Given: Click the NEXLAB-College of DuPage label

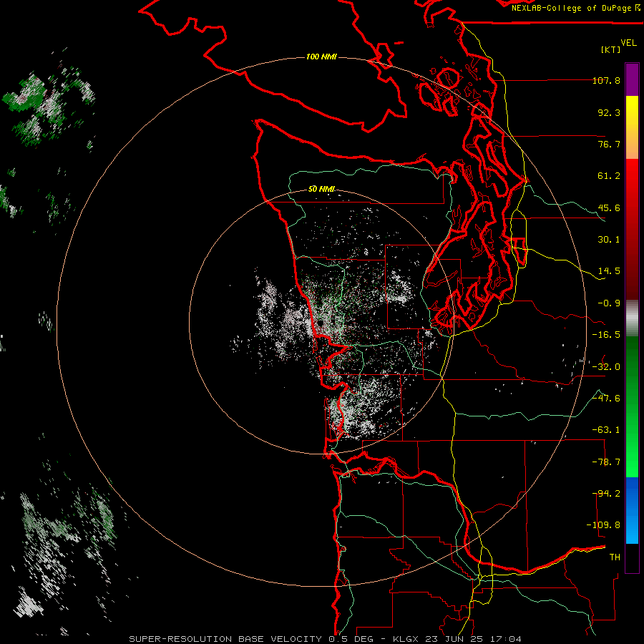Looking at the screenshot, I should pyautogui.click(x=573, y=8).
